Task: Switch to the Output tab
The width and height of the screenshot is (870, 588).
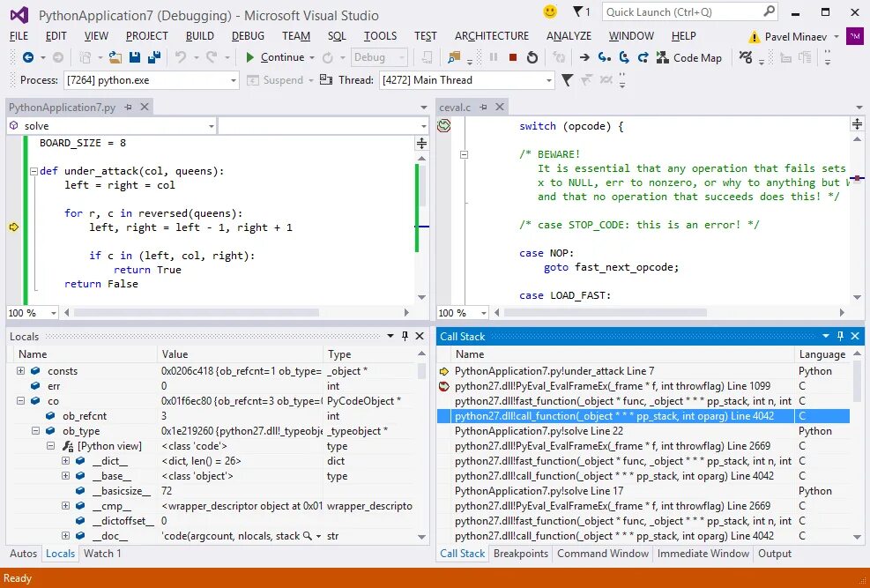Action: pyautogui.click(x=775, y=553)
